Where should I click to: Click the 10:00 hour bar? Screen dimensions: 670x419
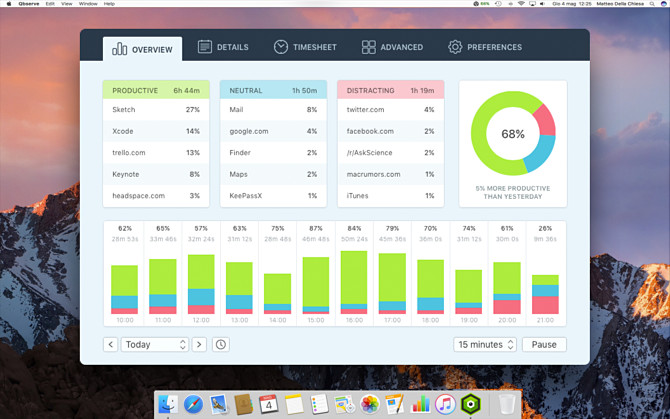pos(124,290)
